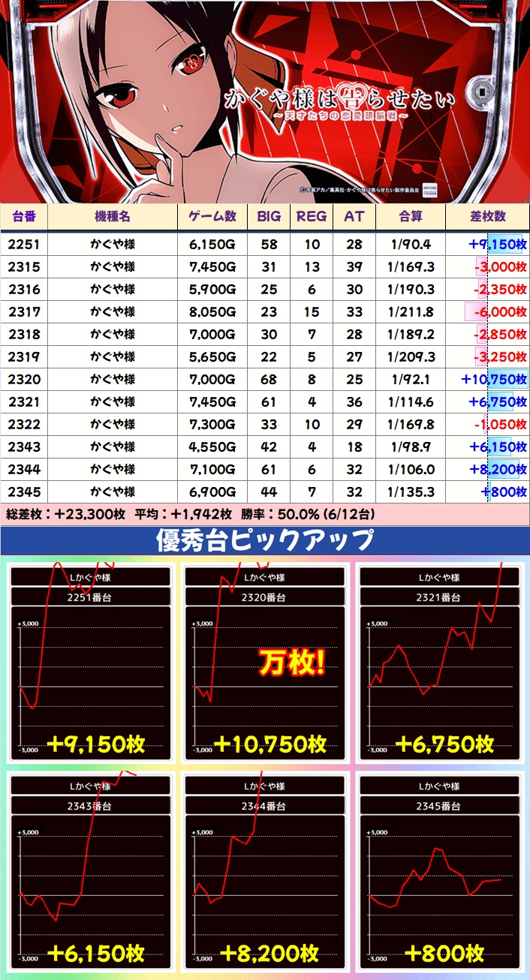Click the -3,250枚 difference cell

pyautogui.click(x=488, y=356)
